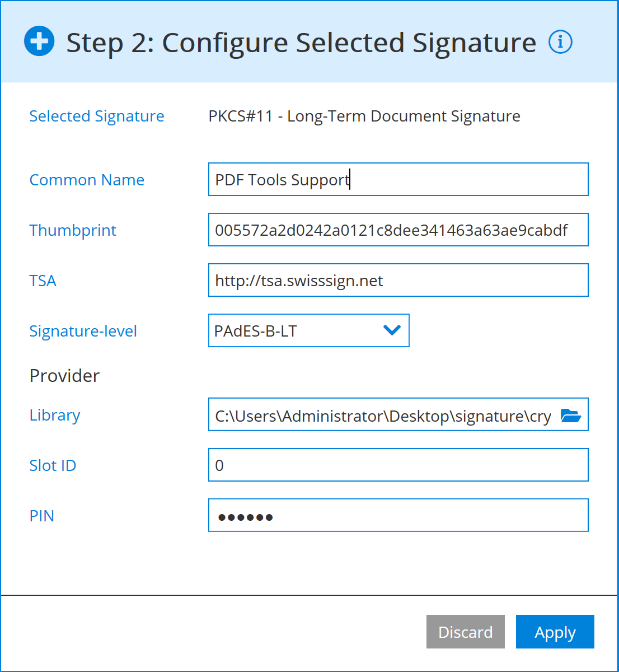Open the info tooltip beside the title

[560, 41]
